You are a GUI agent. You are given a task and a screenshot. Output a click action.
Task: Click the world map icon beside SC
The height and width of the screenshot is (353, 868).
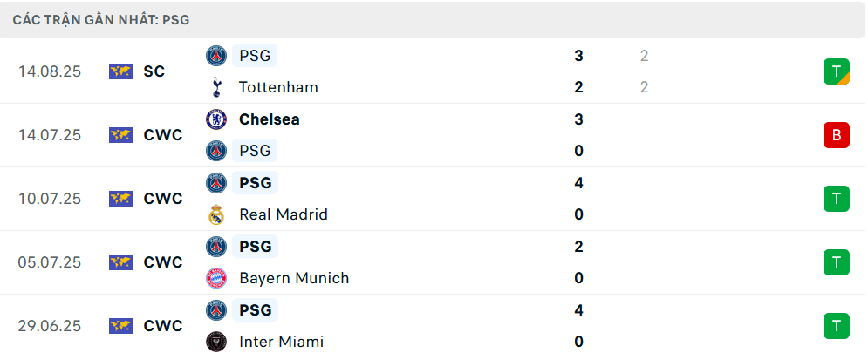click(x=120, y=71)
